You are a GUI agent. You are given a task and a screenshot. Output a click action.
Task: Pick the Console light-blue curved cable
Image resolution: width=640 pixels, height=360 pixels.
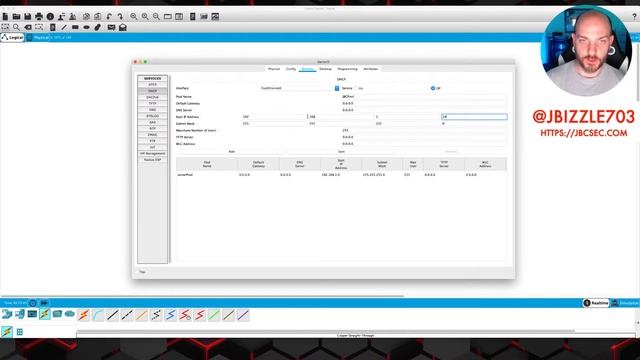pos(98,315)
